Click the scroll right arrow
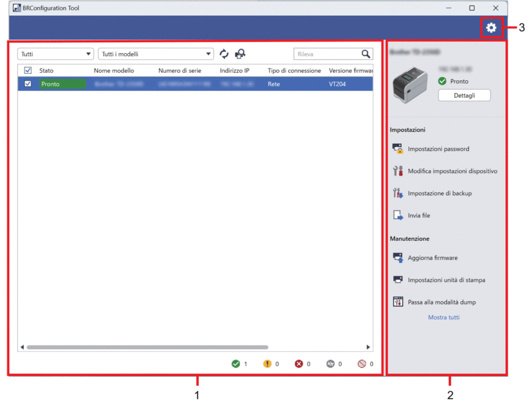 coord(368,347)
